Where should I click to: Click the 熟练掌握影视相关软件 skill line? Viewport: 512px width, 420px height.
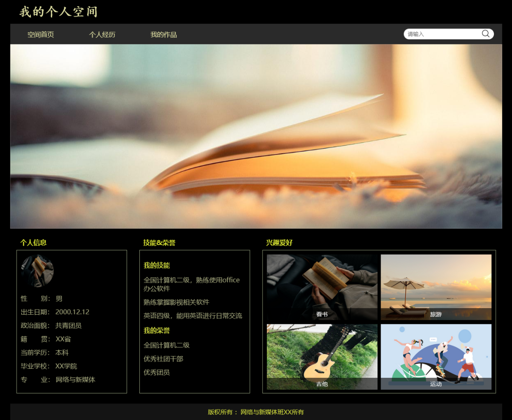coord(176,302)
